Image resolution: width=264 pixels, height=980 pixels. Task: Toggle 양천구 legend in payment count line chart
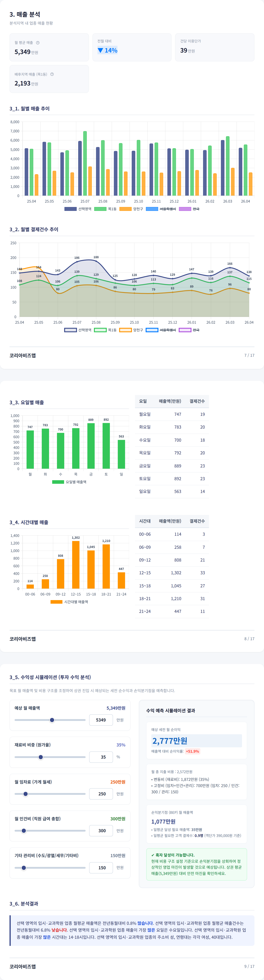click(x=131, y=330)
